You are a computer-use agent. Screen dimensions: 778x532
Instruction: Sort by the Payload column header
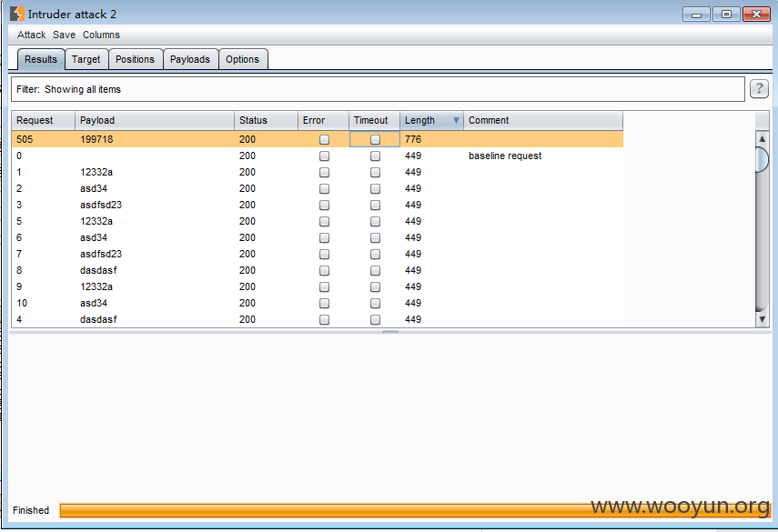pyautogui.click(x=155, y=120)
